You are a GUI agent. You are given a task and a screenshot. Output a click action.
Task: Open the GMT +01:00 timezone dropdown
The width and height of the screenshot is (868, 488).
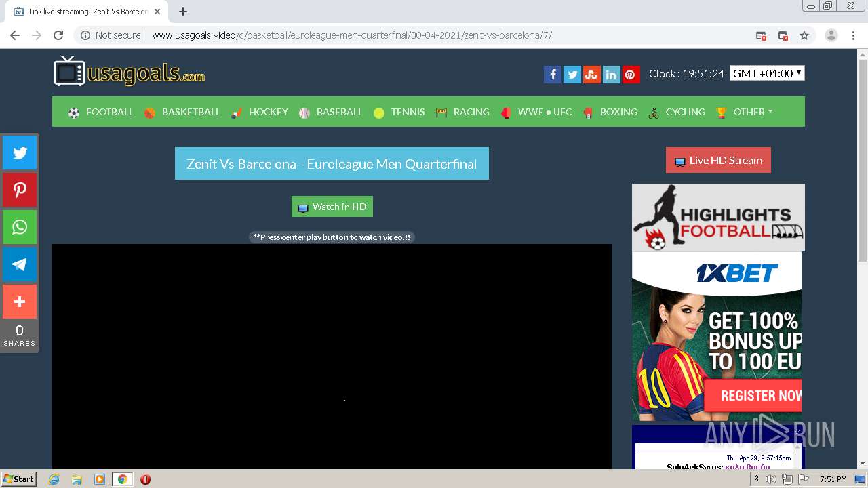coord(767,73)
